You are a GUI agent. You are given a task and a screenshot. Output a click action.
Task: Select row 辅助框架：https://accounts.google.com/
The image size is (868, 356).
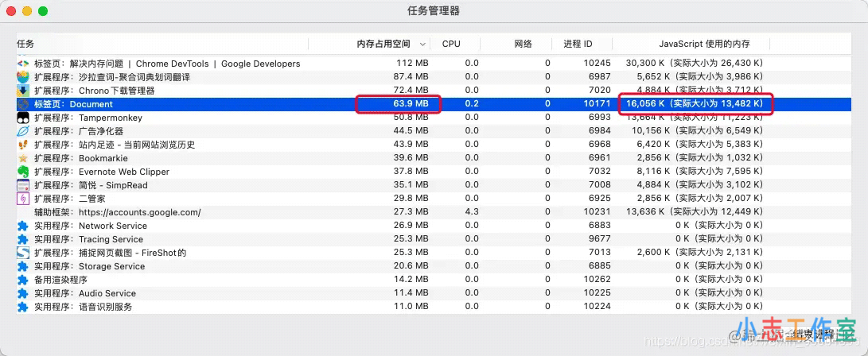(x=434, y=212)
